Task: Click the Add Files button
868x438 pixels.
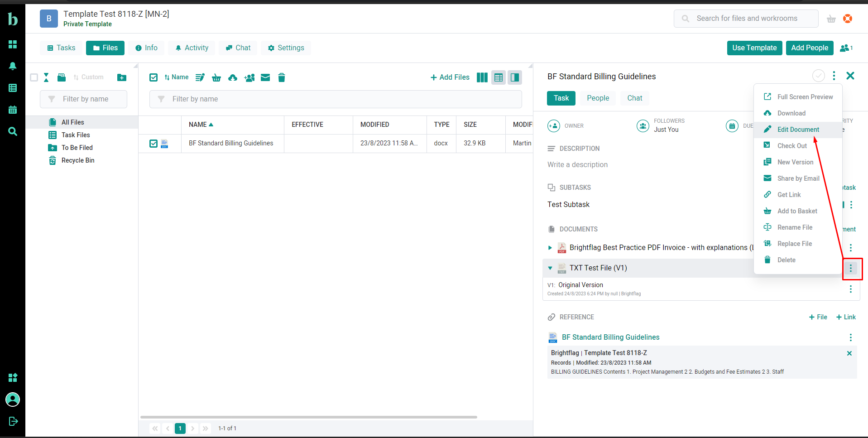Action: pos(450,77)
